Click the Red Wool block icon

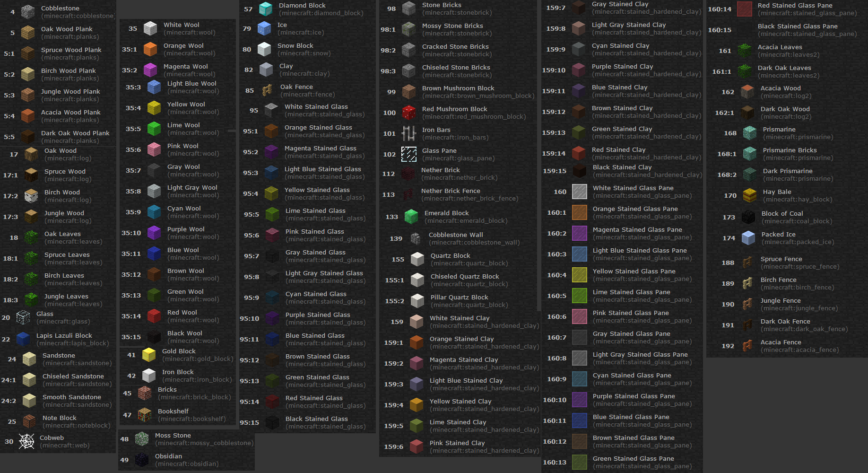(x=154, y=316)
